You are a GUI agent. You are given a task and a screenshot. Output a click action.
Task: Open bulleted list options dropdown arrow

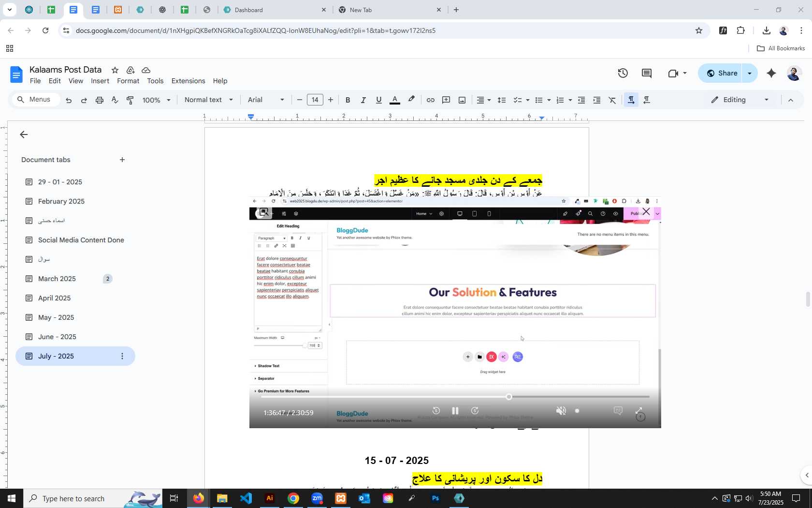coord(549,100)
